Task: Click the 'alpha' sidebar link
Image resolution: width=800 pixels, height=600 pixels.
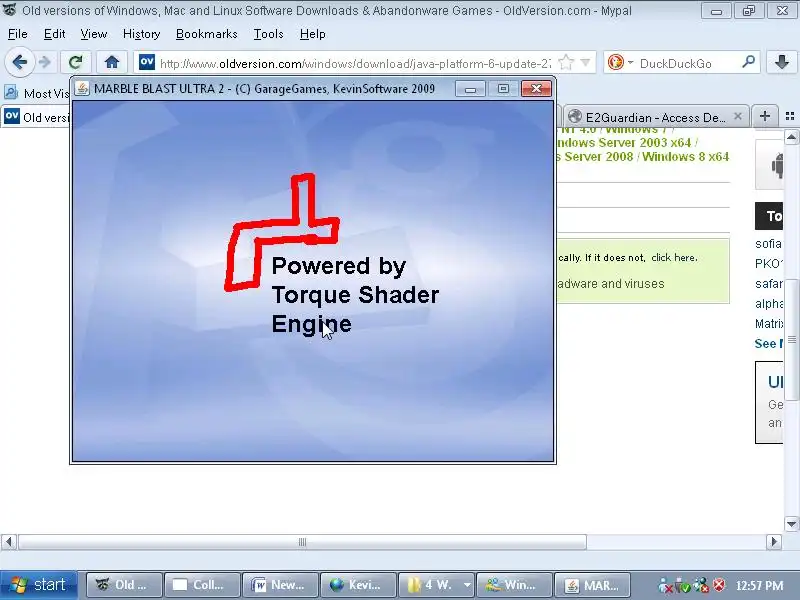Action: [768, 304]
